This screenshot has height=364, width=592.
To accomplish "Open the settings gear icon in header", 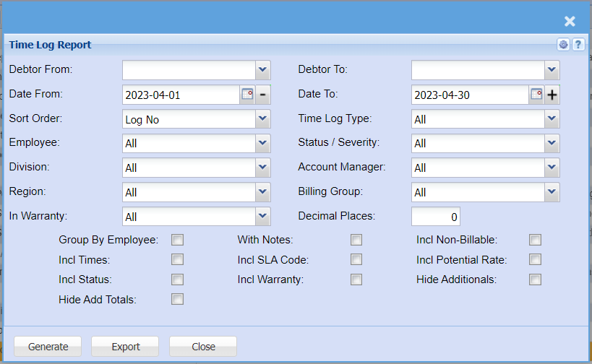I will 564,45.
